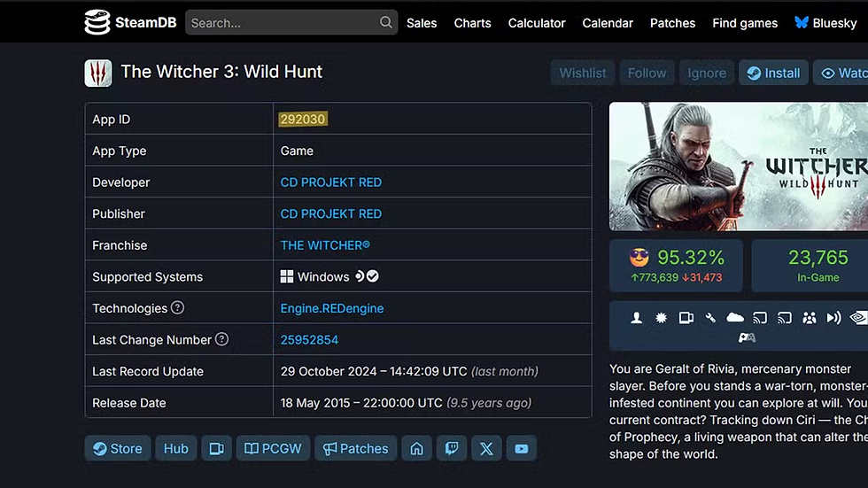
Task: Open the homepage via house icon button
Action: (x=417, y=448)
